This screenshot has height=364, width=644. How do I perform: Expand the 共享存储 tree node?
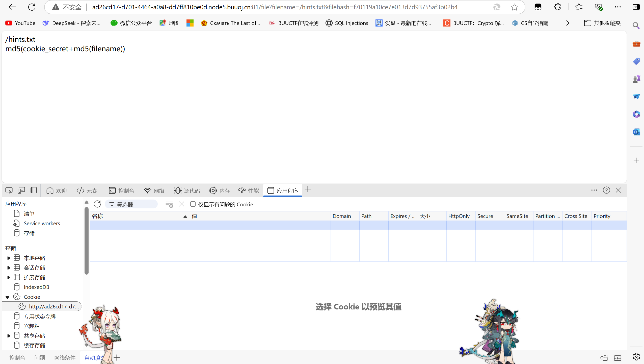click(x=9, y=336)
